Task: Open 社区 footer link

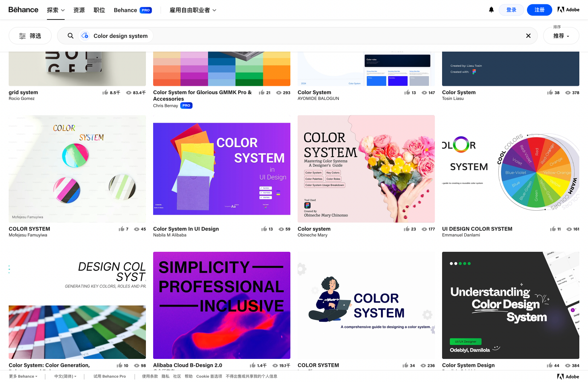Action: click(177, 376)
